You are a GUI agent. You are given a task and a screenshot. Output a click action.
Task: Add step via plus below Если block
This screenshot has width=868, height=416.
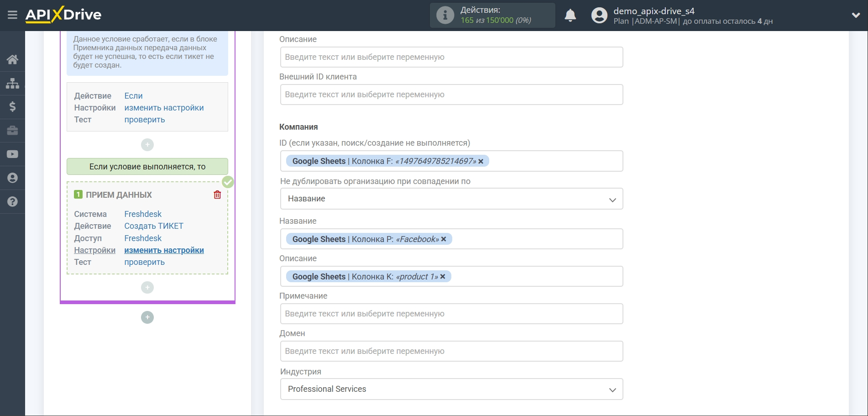[147, 145]
